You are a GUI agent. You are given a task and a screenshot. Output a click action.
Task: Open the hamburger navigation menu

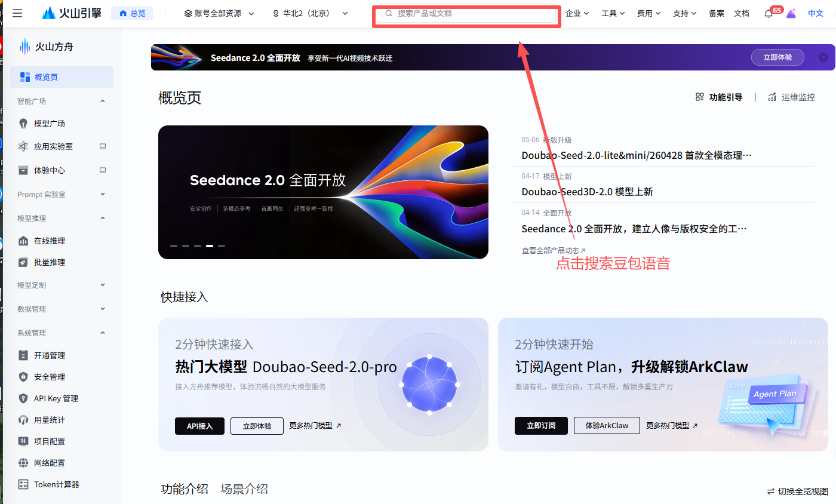click(x=17, y=13)
